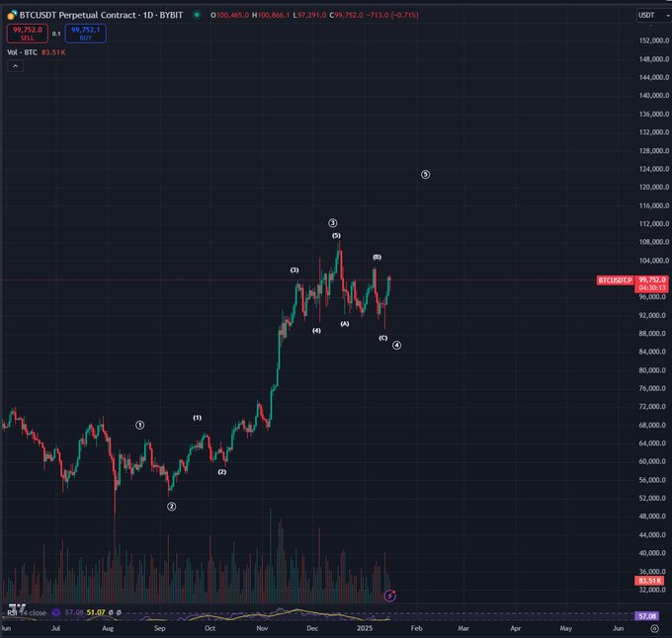The width and height of the screenshot is (672, 638).
Task: Select the (C) wave label below candles
Action: tap(383, 338)
